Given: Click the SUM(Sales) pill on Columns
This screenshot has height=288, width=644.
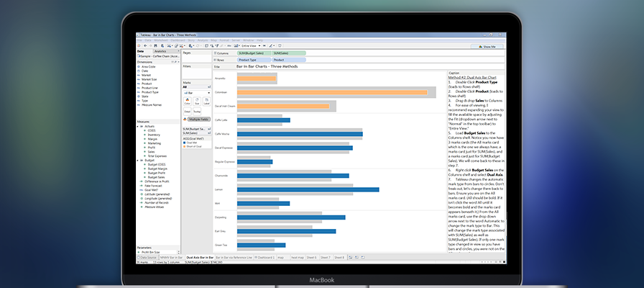Looking at the screenshot, I should [289, 53].
